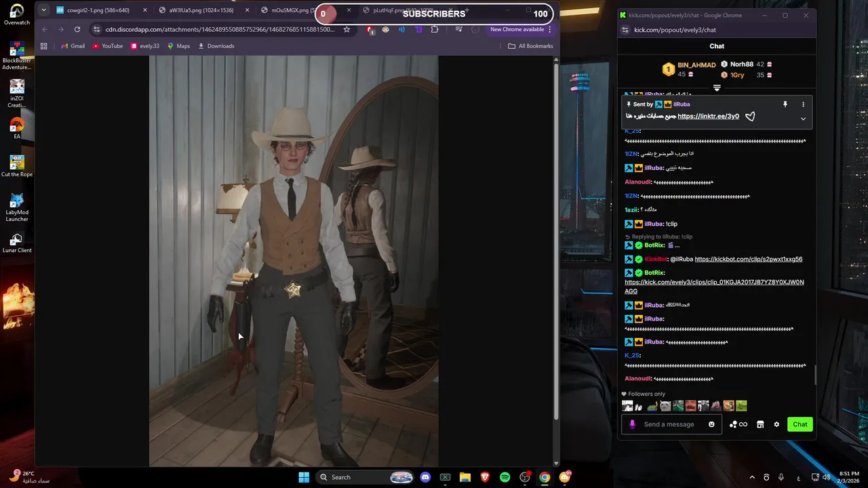868x488 pixels.
Task: Open Discord from the taskbar
Action: click(x=425, y=477)
